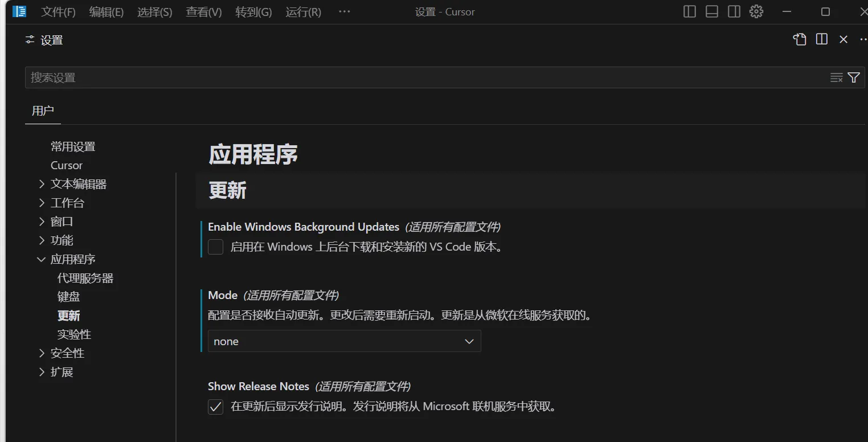This screenshot has height=442, width=868.
Task: Toggle the secondary sidebar layout icon
Action: [734, 11]
